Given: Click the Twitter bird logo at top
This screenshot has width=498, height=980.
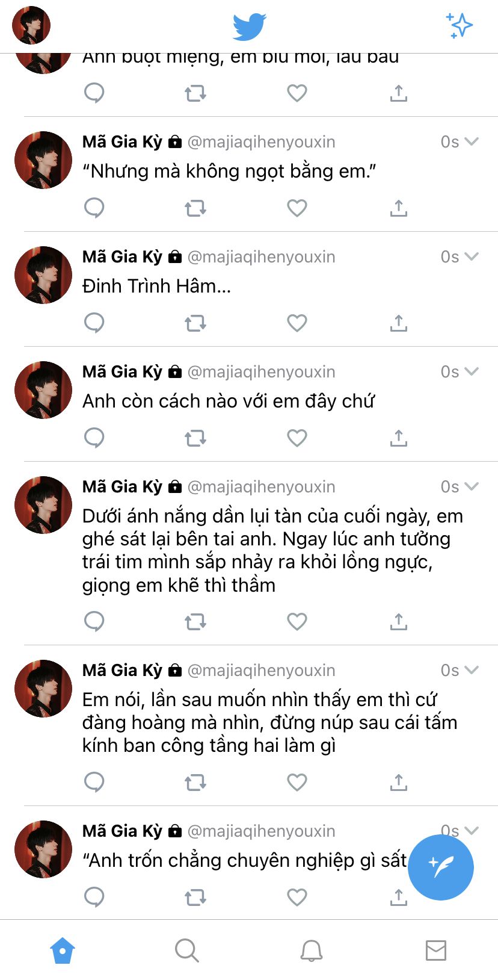Looking at the screenshot, I should click(x=249, y=26).
